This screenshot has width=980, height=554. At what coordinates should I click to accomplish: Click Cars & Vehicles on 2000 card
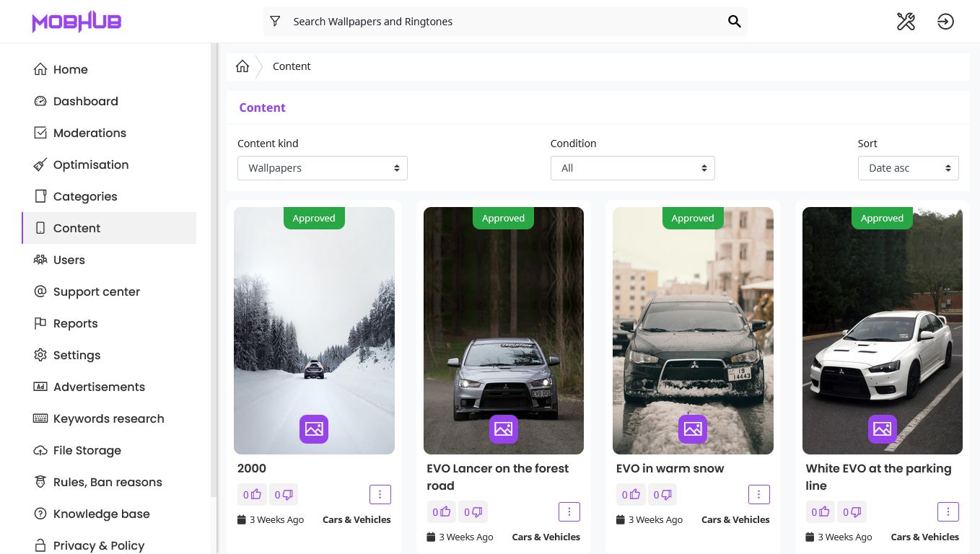click(356, 519)
